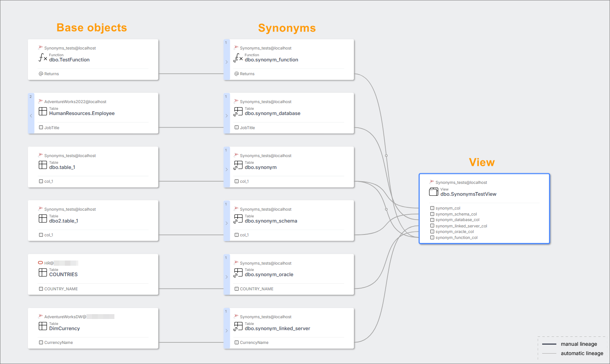Click COUNTRY_NAME in the COUNTRIES table

pyautogui.click(x=61, y=289)
